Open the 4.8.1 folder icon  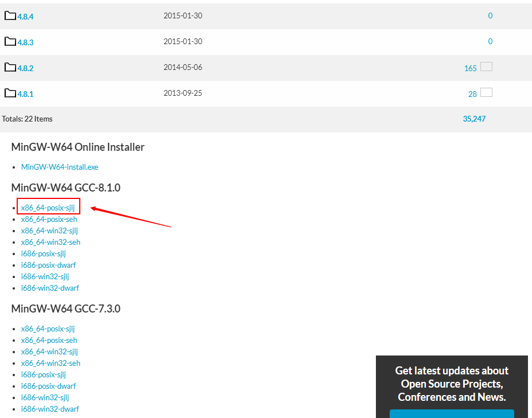pyautogui.click(x=10, y=93)
